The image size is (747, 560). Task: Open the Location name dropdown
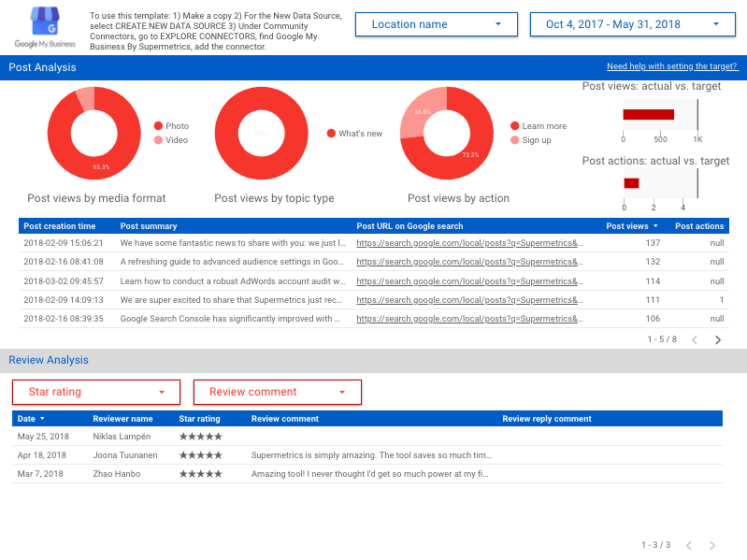coord(436,24)
